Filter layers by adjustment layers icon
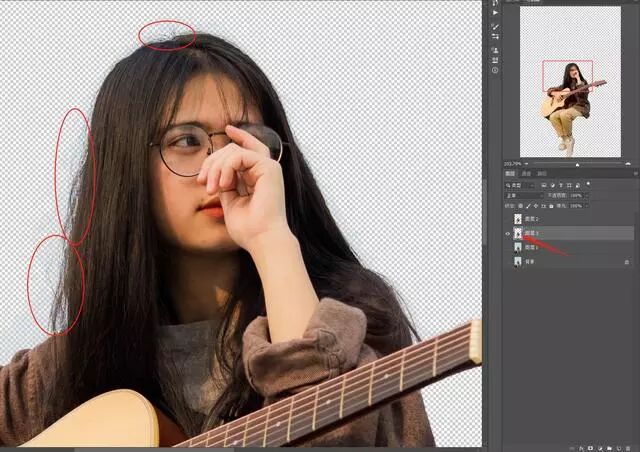The image size is (640, 452). [x=553, y=185]
